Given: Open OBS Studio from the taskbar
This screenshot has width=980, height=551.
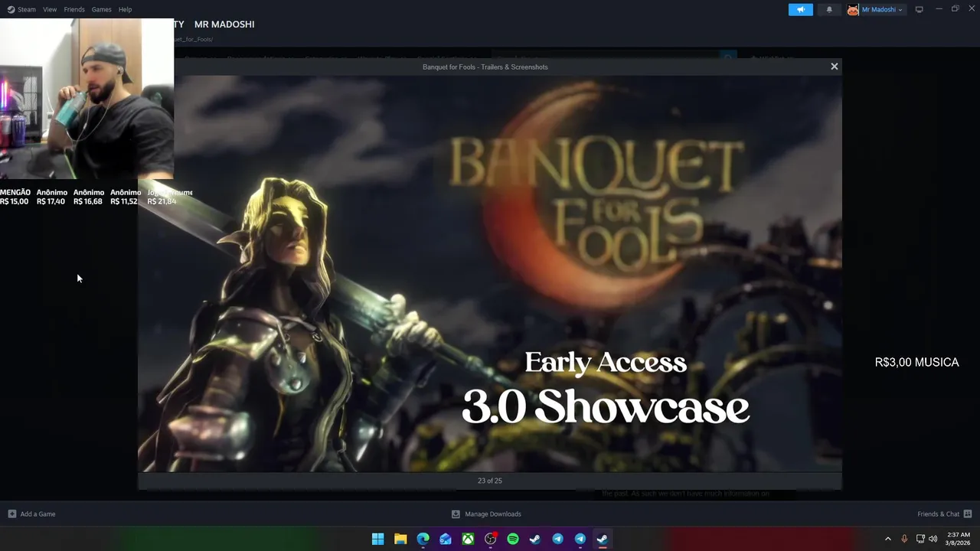Looking at the screenshot, I should (491, 539).
